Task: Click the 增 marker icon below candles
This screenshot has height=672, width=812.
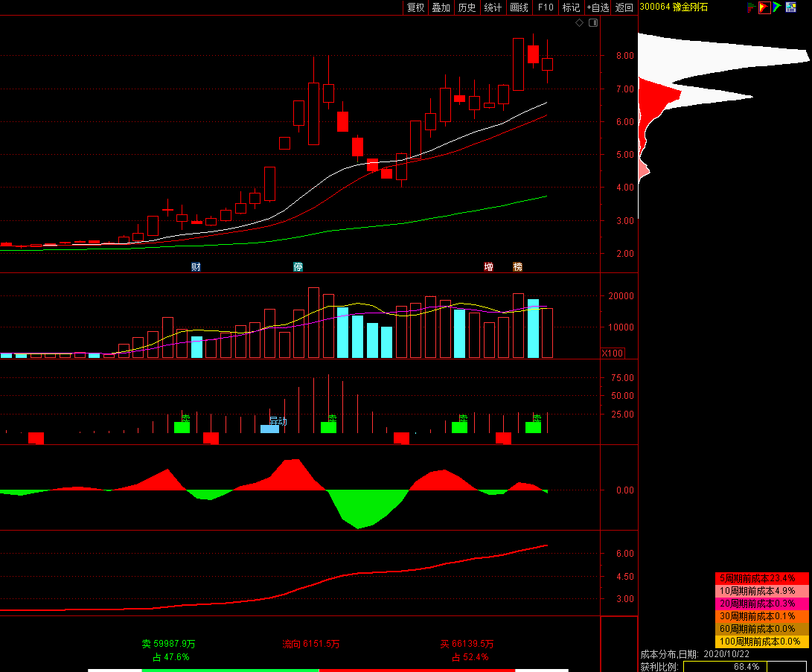Action: [489, 267]
